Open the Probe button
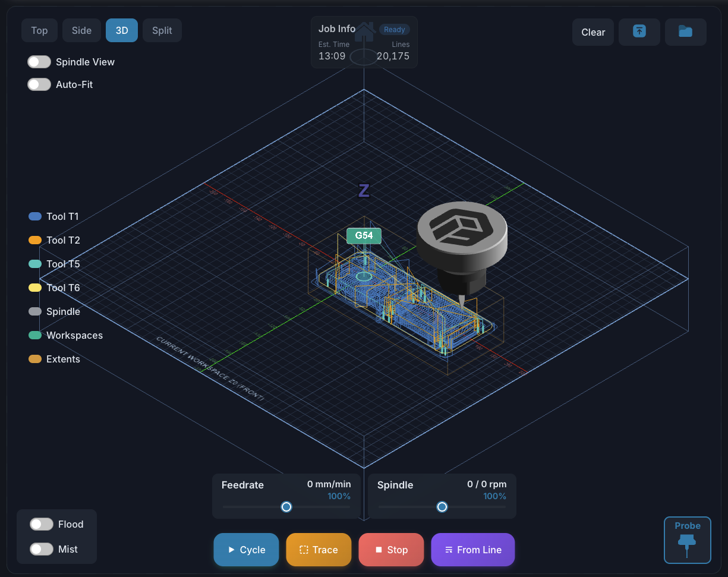 click(688, 540)
